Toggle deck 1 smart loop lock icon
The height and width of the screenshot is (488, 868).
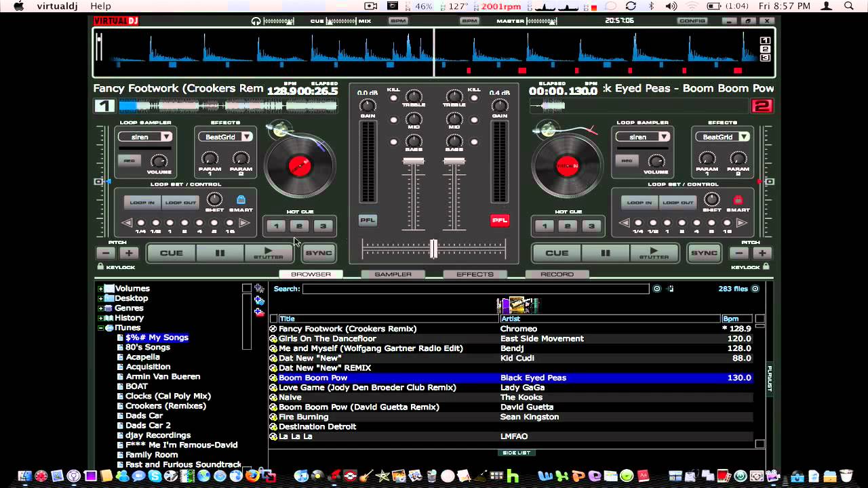pyautogui.click(x=241, y=200)
